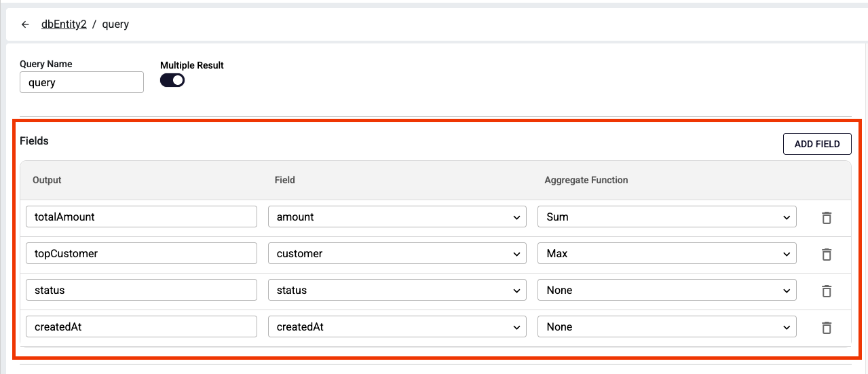
Task: Click the Query Name input field
Action: [x=81, y=82]
